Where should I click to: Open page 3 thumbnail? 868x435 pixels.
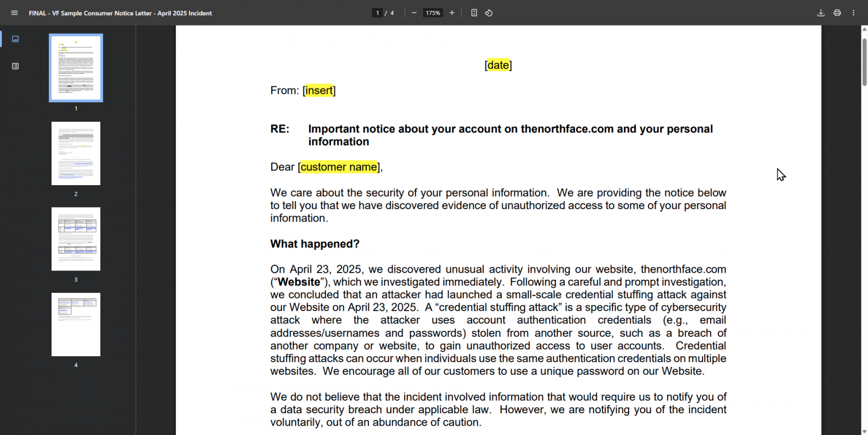(x=76, y=239)
